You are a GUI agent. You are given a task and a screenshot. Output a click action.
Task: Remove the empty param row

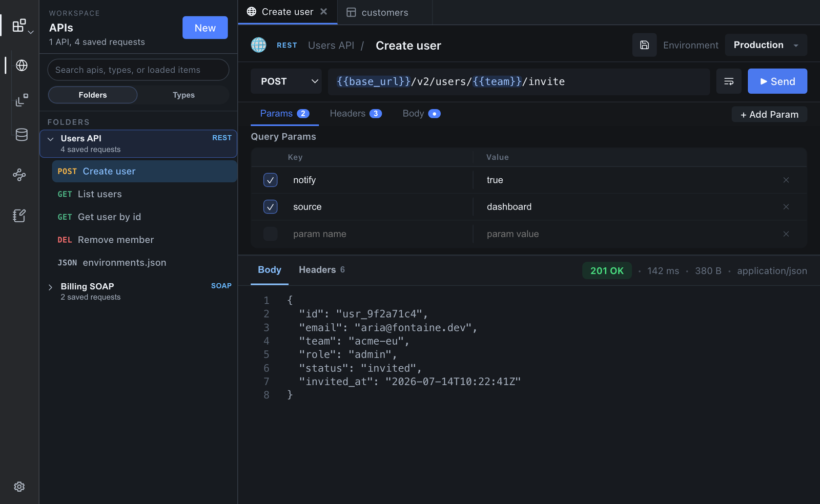pos(786,234)
